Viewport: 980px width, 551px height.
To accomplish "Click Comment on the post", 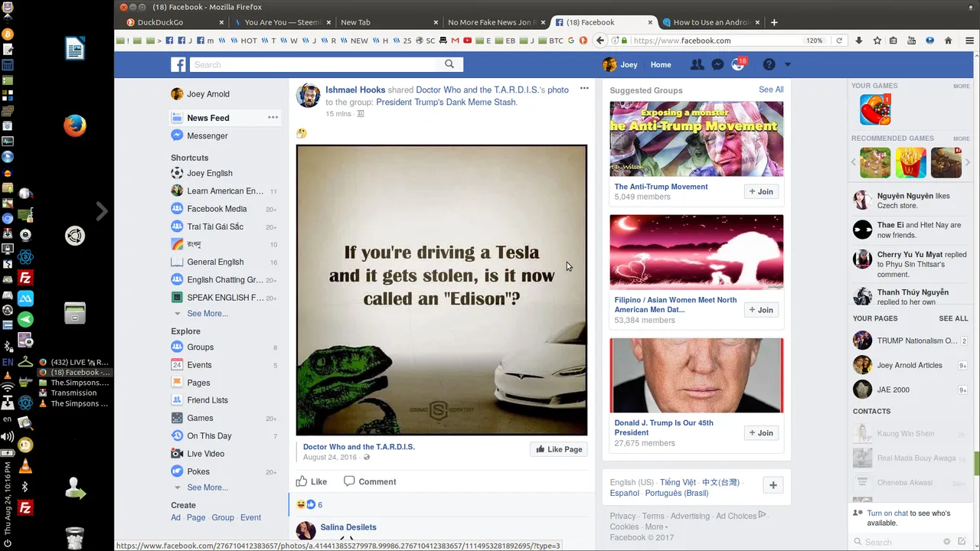I will coord(370,481).
